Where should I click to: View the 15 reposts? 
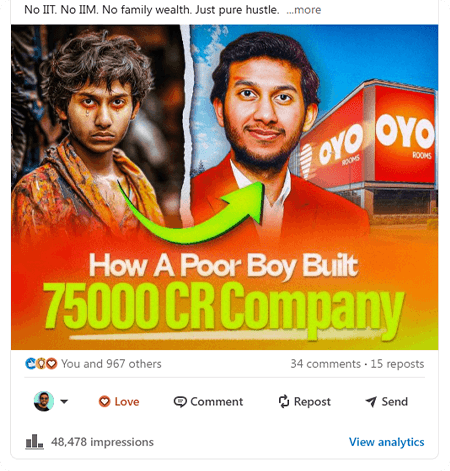pyautogui.click(x=397, y=364)
